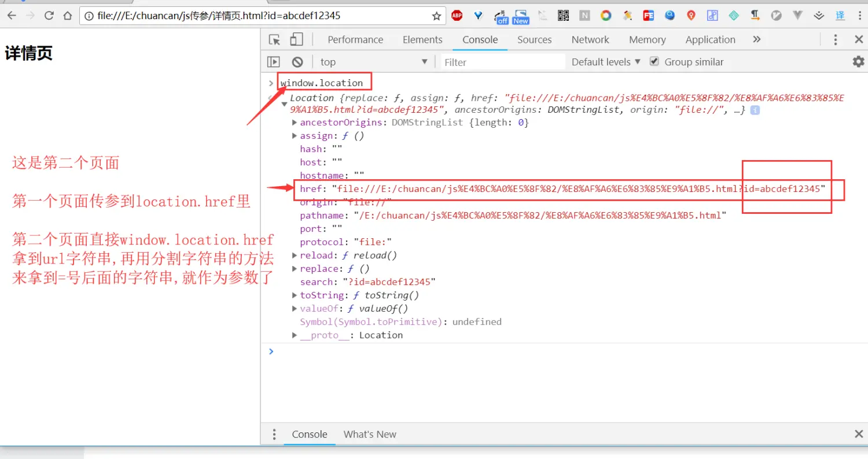Toggle the Group similar checkbox
Screen dimensions: 868x459
coord(654,61)
